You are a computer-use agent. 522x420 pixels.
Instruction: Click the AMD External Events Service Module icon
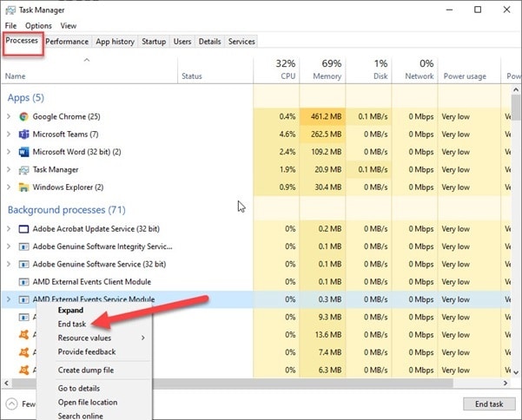click(23, 299)
